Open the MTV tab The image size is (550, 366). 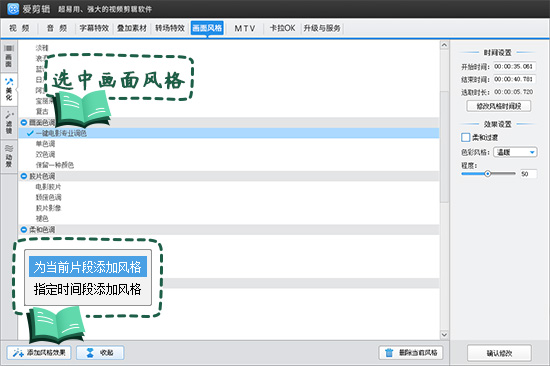pyautogui.click(x=244, y=28)
